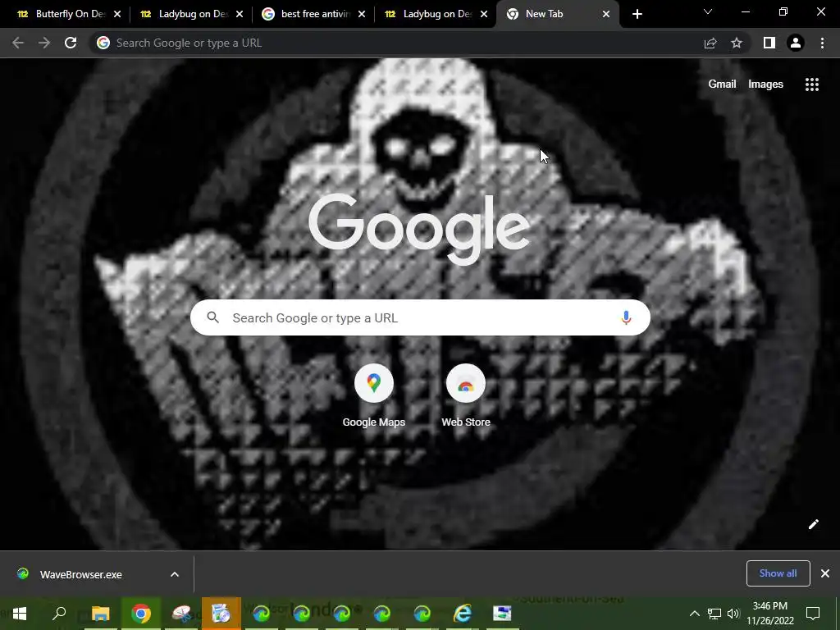Screen dimensions: 840x630
Task: Click the Chrome taskbar icon
Action: 140,614
